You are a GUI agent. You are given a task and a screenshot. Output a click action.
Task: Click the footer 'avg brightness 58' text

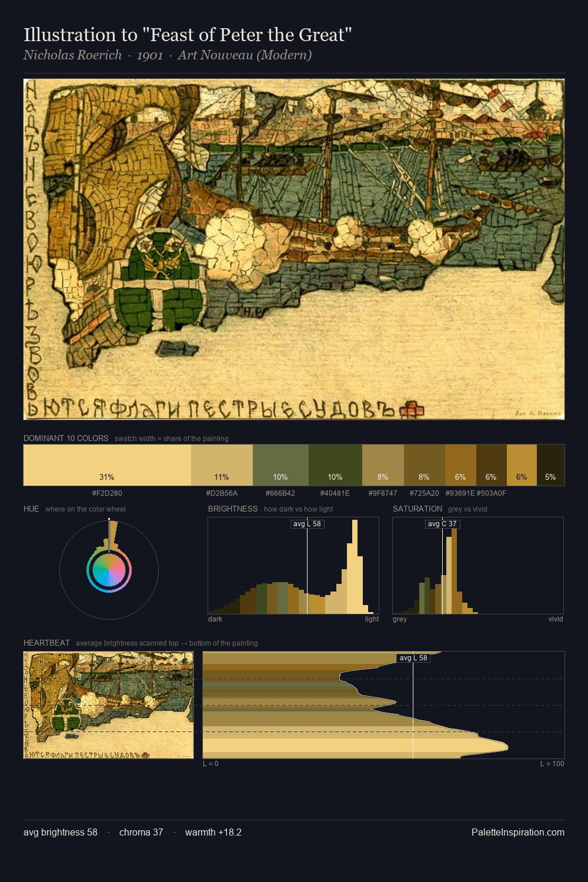coord(61,832)
